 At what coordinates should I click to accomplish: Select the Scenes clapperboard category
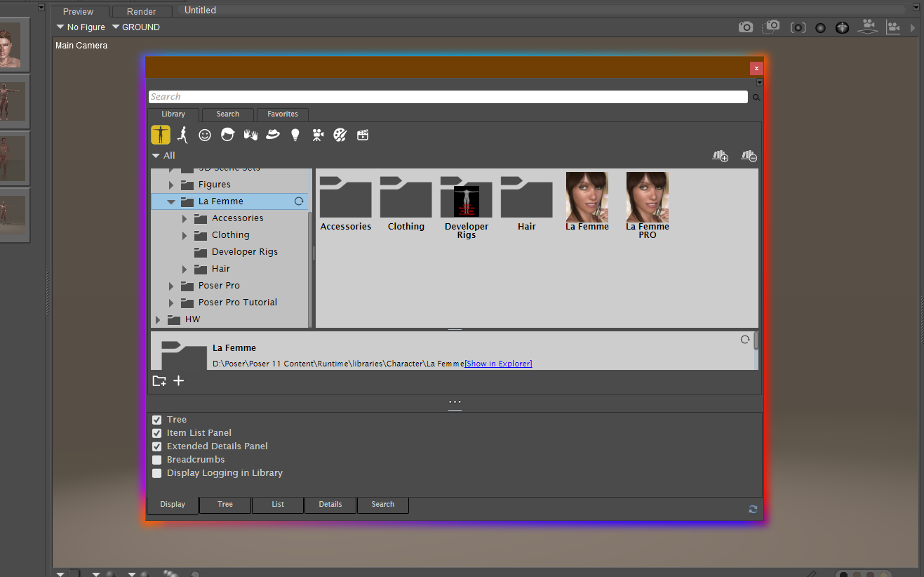[x=363, y=135]
